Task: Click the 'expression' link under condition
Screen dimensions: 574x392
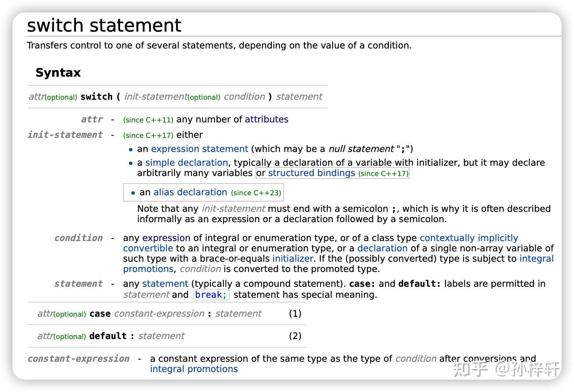Action: (x=166, y=238)
